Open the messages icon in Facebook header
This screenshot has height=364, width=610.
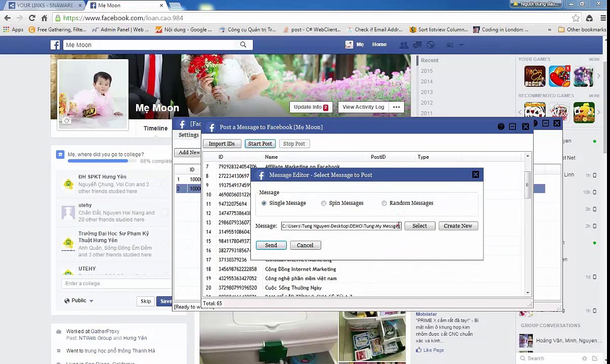pos(417,44)
